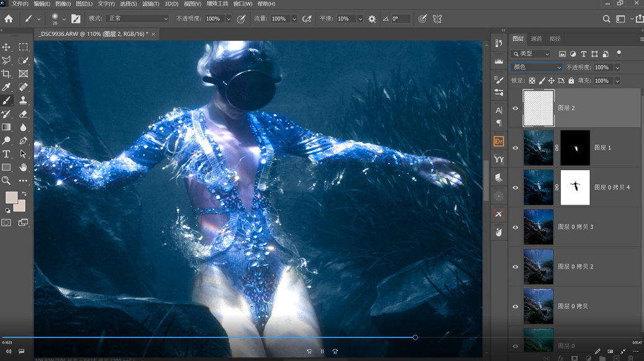The width and height of the screenshot is (644, 361).
Task: Select the Hand tool
Action: [x=24, y=167]
